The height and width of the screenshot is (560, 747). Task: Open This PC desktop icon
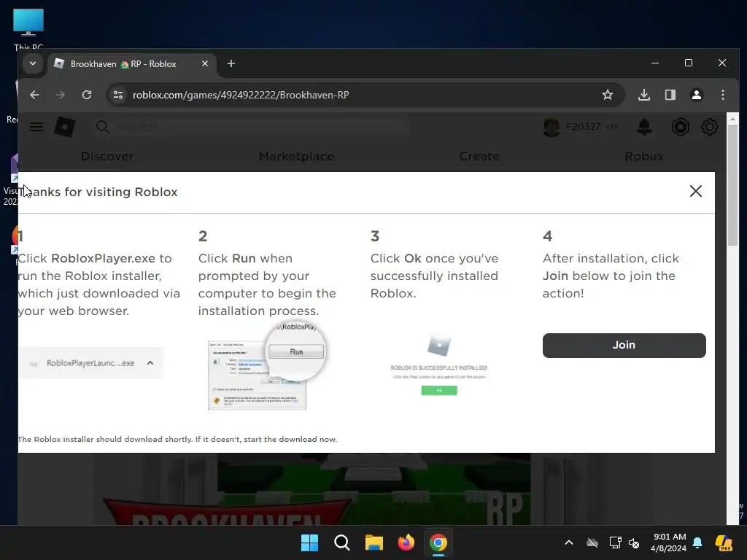pos(28,28)
